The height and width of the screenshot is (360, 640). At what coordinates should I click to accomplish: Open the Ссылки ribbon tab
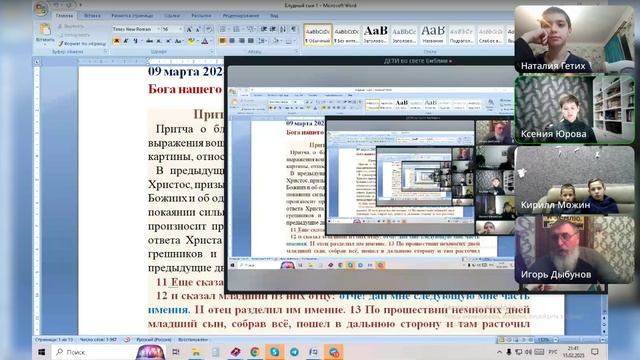(x=172, y=16)
